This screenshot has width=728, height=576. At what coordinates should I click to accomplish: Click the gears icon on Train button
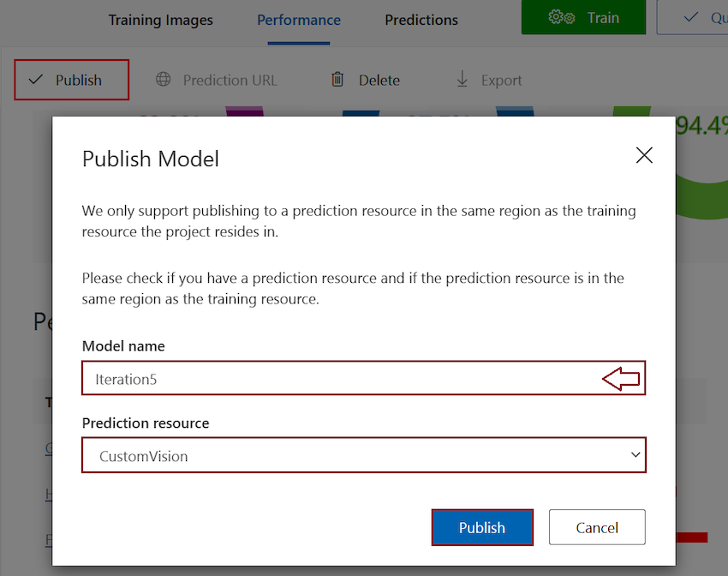pos(561,18)
